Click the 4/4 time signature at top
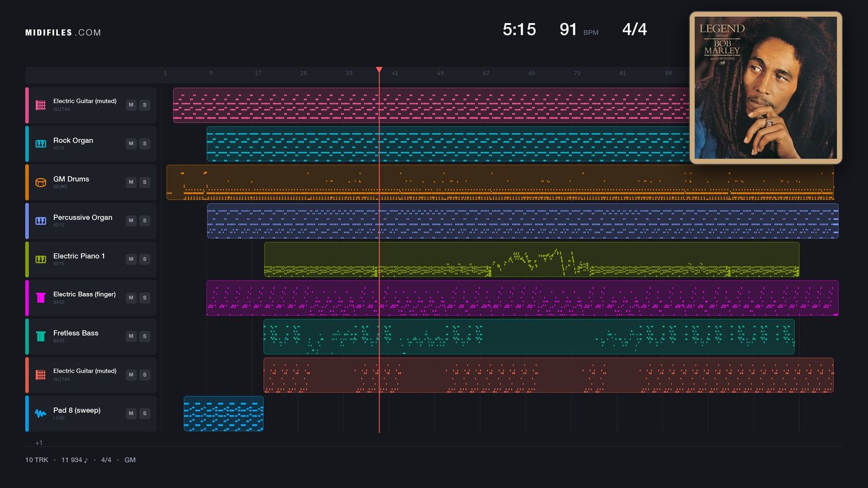The height and width of the screenshot is (488, 868). (634, 29)
